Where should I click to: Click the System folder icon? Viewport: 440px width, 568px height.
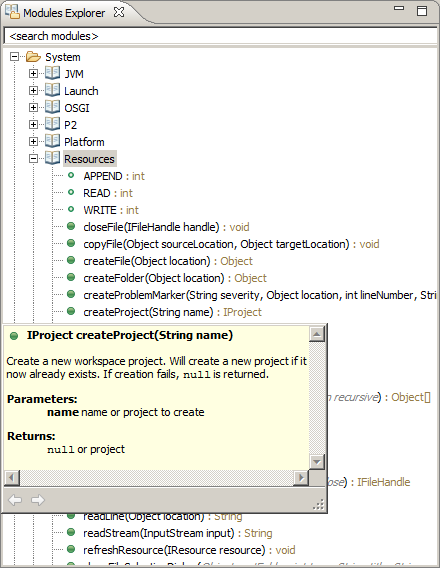pos(33,57)
